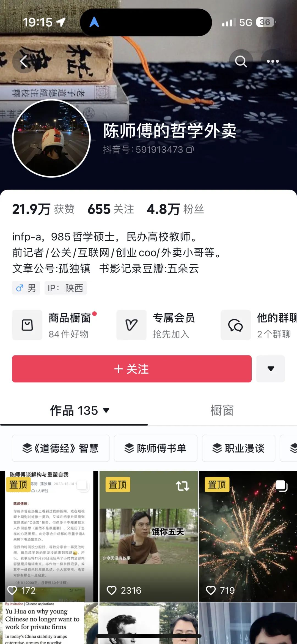Image resolution: width=297 pixels, height=644 pixels.
Task: Follow the account with + 关注
Action: (x=132, y=369)
